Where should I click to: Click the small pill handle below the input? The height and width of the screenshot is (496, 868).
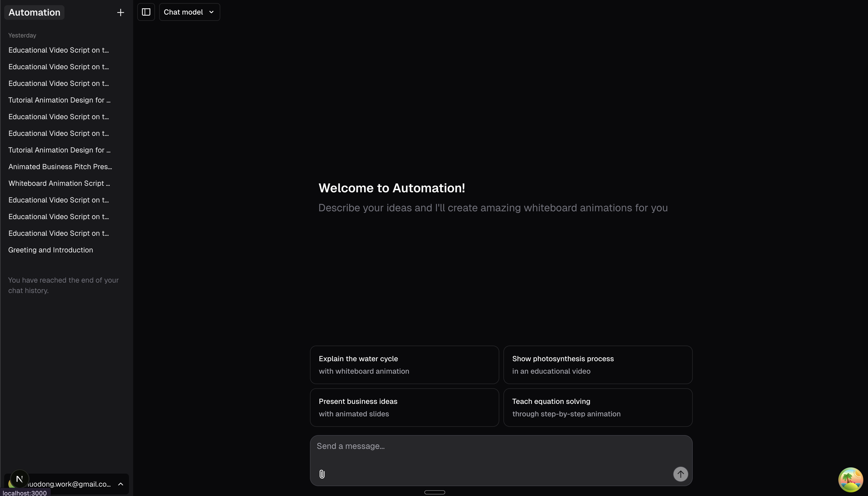click(434, 492)
